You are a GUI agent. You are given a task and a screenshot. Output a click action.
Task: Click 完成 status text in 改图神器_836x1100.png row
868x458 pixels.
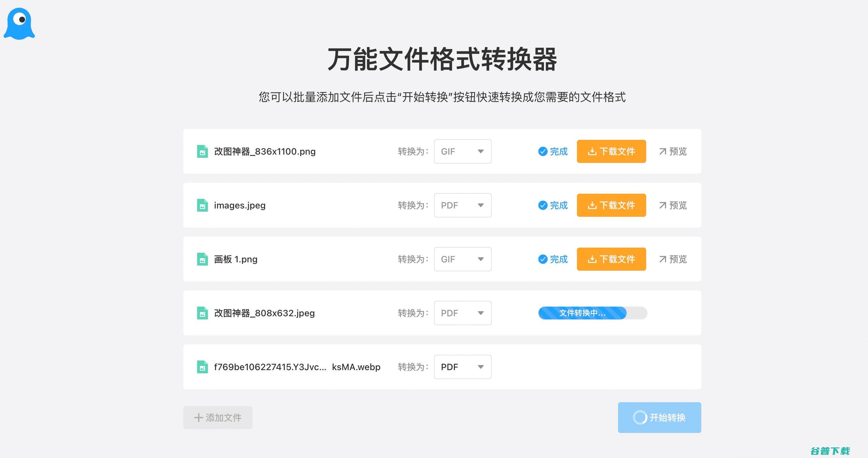tap(559, 151)
